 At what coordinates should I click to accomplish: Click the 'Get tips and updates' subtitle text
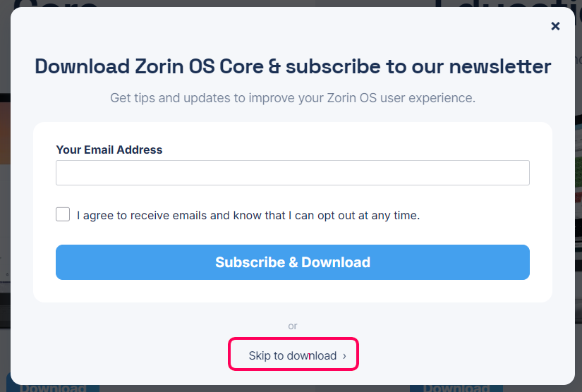(293, 98)
